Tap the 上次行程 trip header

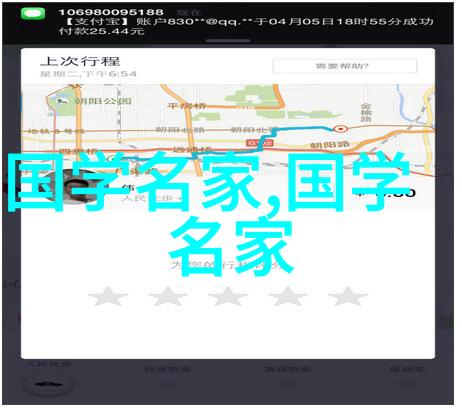coord(80,61)
